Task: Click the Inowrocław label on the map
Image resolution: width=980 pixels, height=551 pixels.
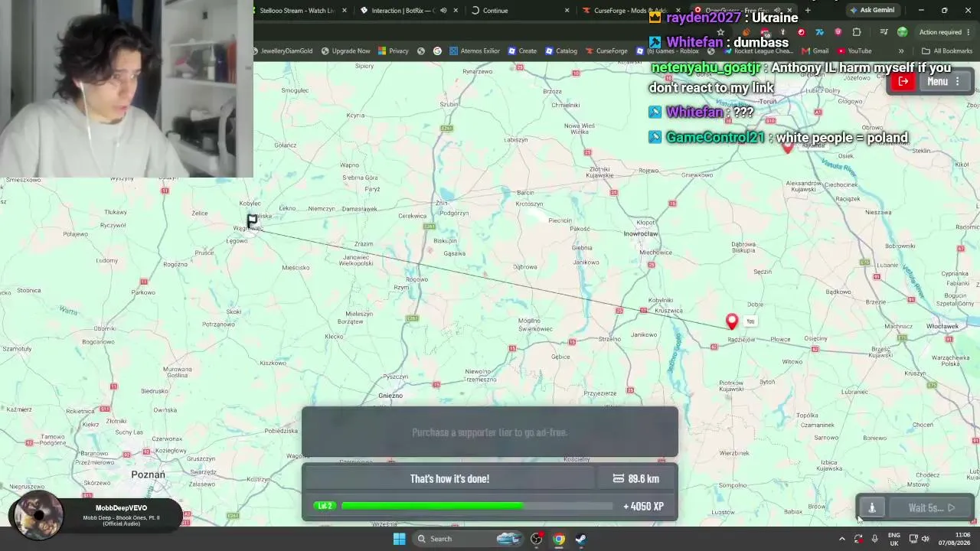Action: (x=641, y=234)
